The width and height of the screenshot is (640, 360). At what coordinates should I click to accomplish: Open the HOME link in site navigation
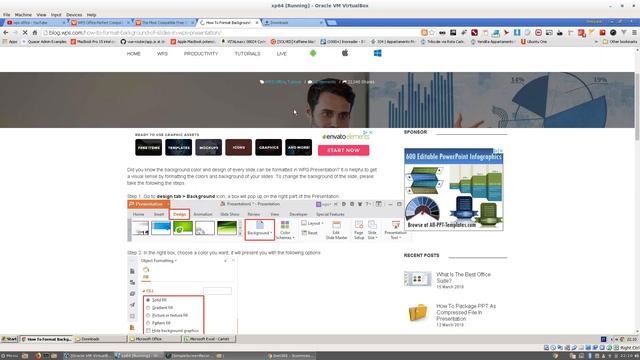tap(133, 54)
